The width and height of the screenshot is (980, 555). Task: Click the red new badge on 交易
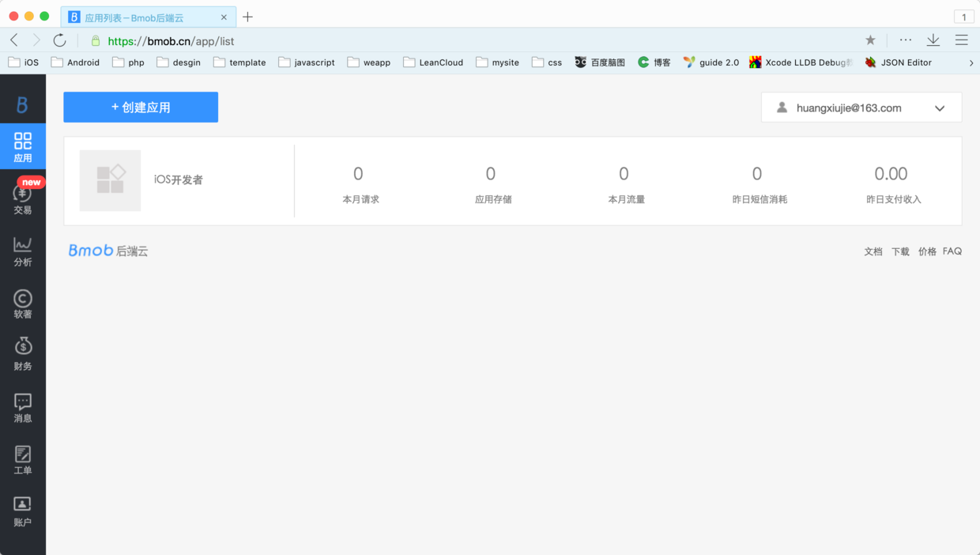[32, 182]
